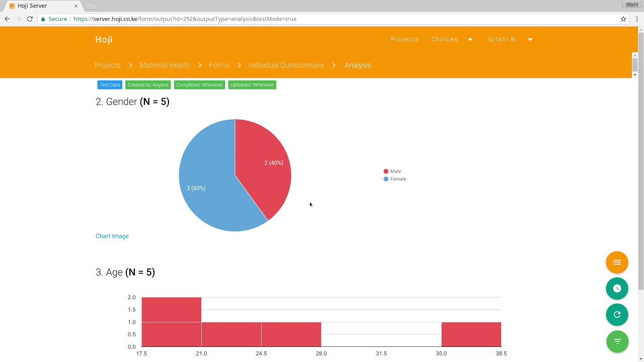Go back using browser back arrow
This screenshot has height=362, width=644.
pyautogui.click(x=7, y=19)
